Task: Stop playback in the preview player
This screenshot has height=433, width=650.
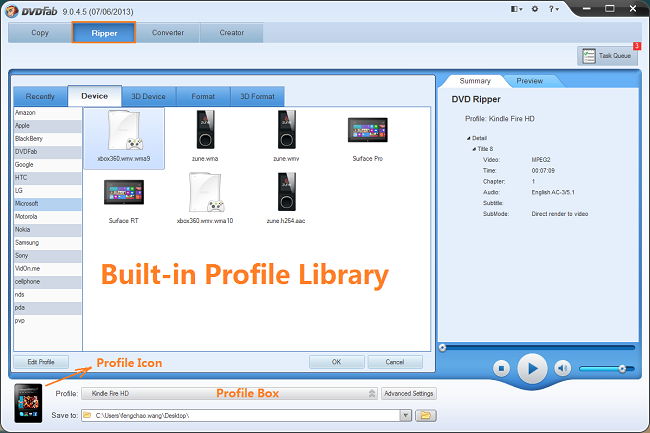Action: click(501, 368)
